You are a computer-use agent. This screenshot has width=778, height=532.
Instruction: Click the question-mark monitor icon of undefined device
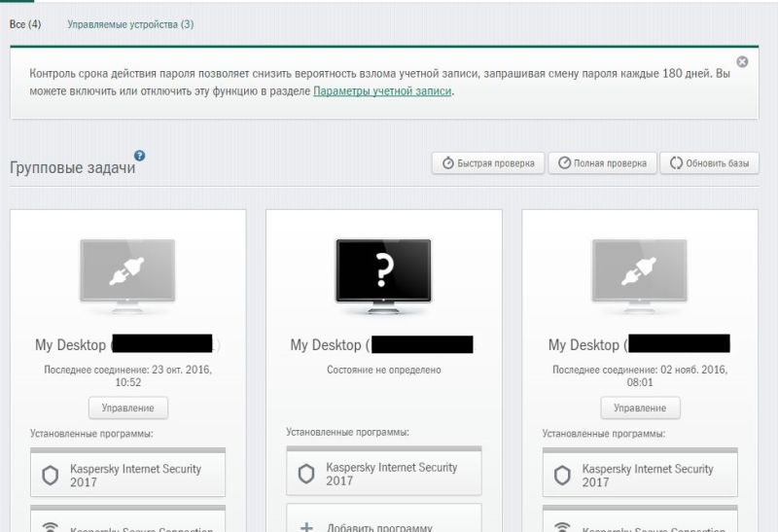click(x=383, y=276)
